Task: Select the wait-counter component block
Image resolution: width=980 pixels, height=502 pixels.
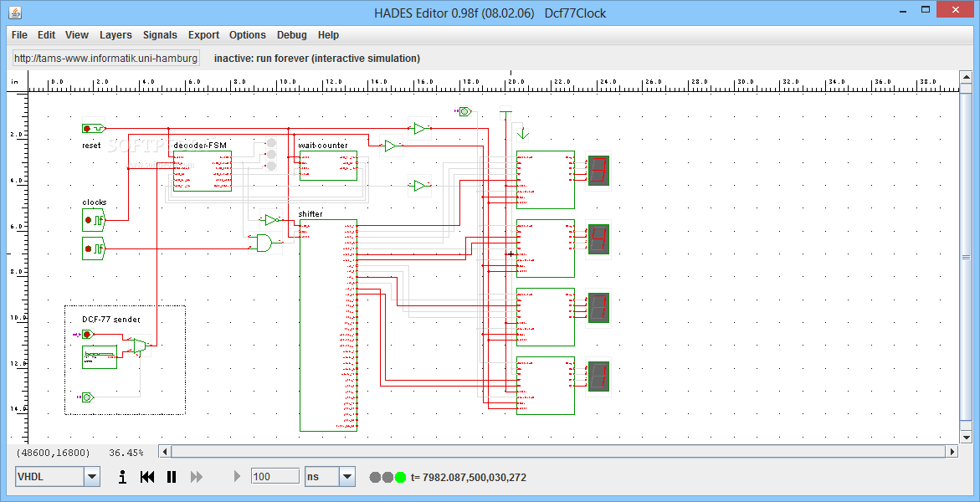Action: click(x=328, y=165)
